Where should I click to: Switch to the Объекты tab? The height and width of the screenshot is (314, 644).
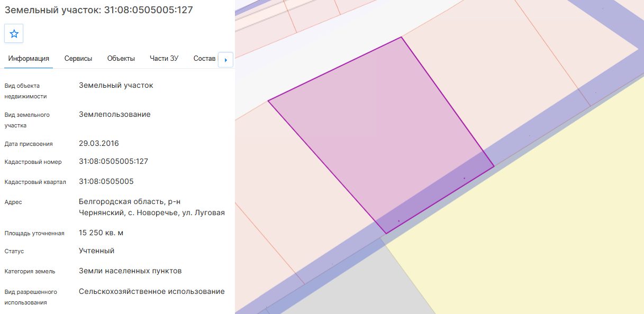121,59
